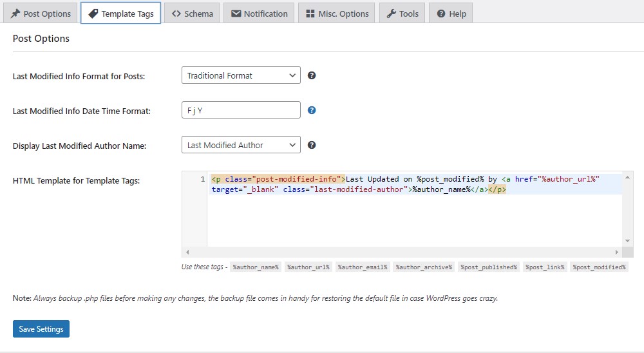Open the Tools tab
Screen dimensions: 644x353
click(402, 14)
